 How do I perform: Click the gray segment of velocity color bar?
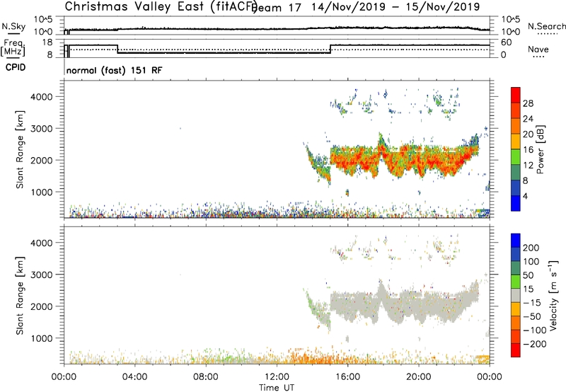click(x=516, y=296)
